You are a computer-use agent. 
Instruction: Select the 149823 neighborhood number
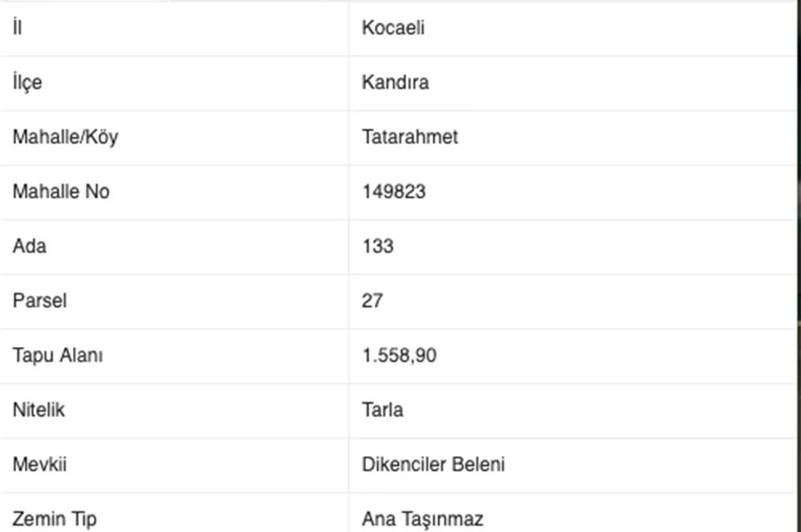(394, 191)
